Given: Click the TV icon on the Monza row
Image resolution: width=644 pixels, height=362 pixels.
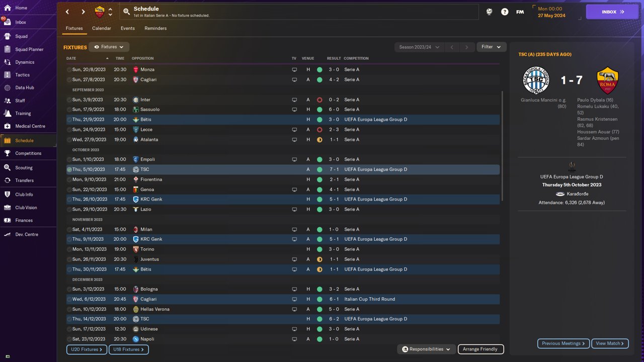Looking at the screenshot, I should point(294,69).
